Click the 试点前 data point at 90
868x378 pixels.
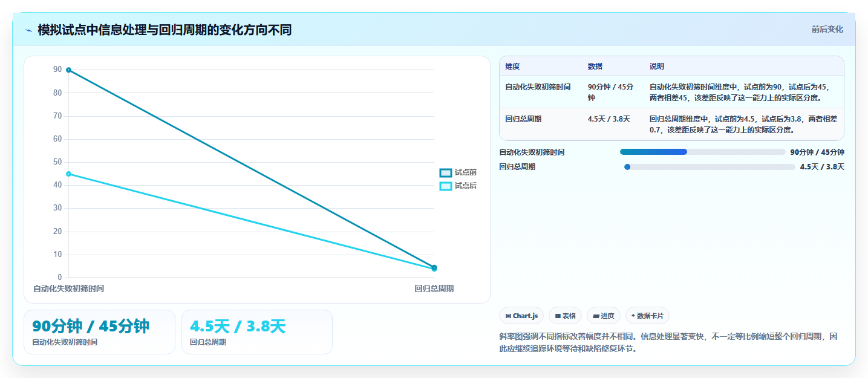[x=68, y=70]
